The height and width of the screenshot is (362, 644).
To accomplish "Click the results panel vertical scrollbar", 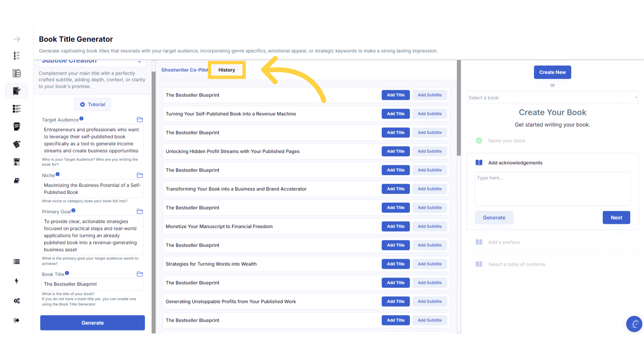I will click(459, 107).
